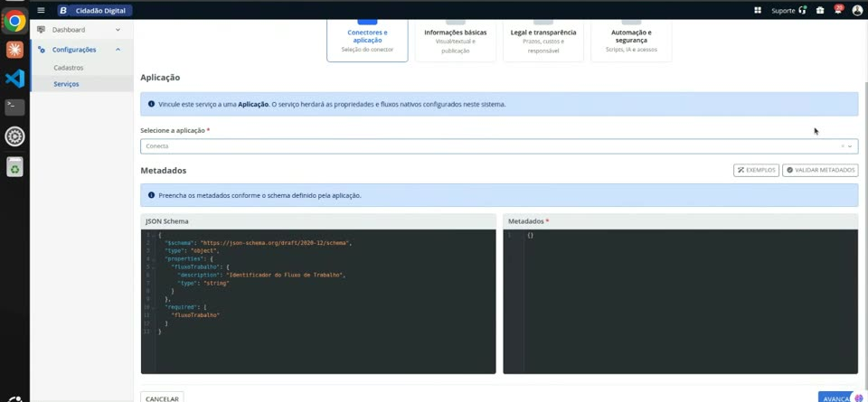Screen dimensions: 868x402
Task: Click the VALIDAR METADADOS button
Action: tap(820, 171)
